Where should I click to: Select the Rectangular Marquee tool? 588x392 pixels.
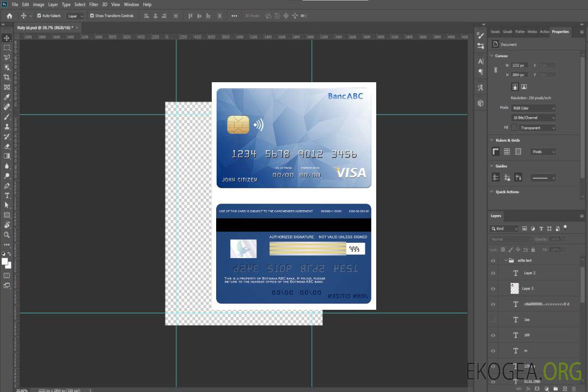click(x=7, y=48)
